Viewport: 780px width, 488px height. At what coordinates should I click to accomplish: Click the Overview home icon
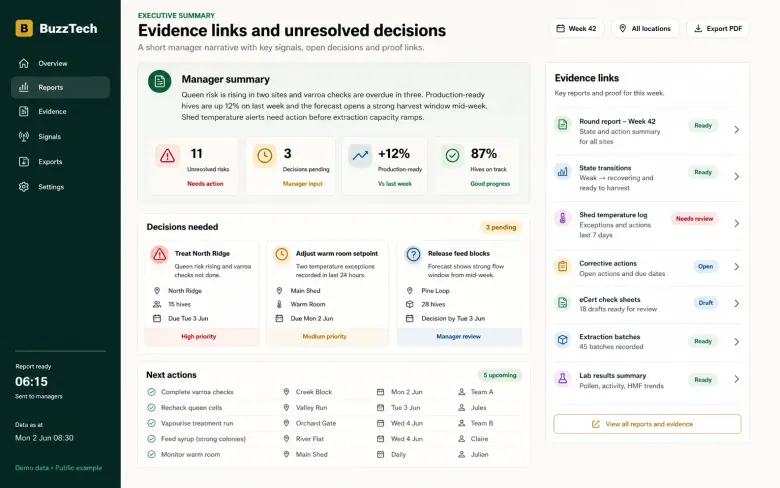coord(23,63)
